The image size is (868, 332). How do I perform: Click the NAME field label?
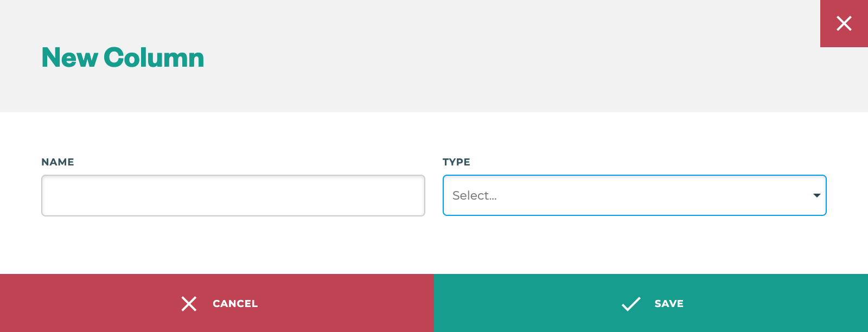pyautogui.click(x=58, y=162)
